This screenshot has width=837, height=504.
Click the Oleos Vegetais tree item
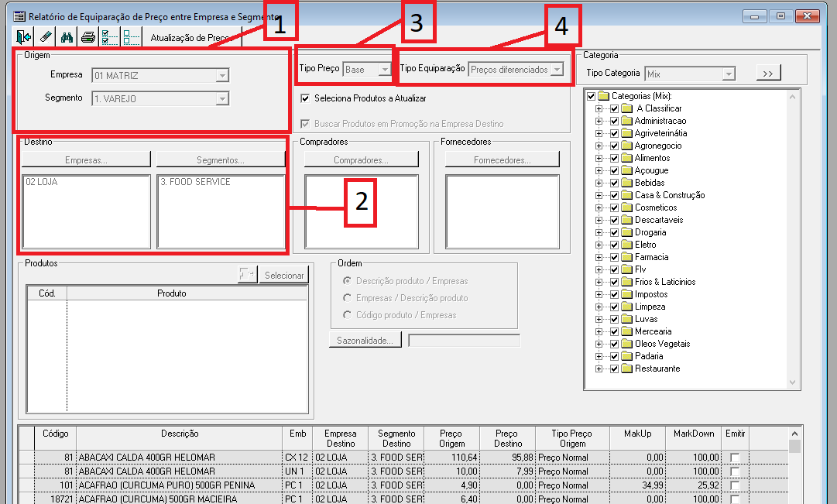pyautogui.click(x=663, y=344)
